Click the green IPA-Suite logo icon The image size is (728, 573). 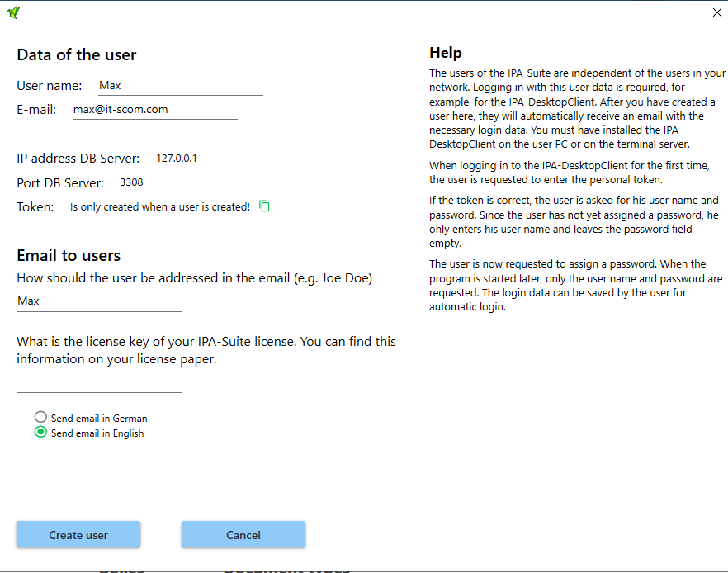pyautogui.click(x=13, y=12)
